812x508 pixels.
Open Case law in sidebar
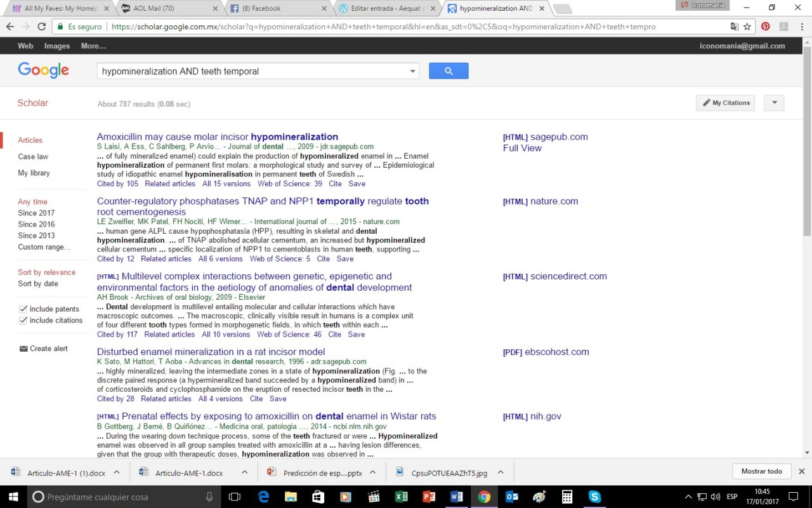coord(33,157)
